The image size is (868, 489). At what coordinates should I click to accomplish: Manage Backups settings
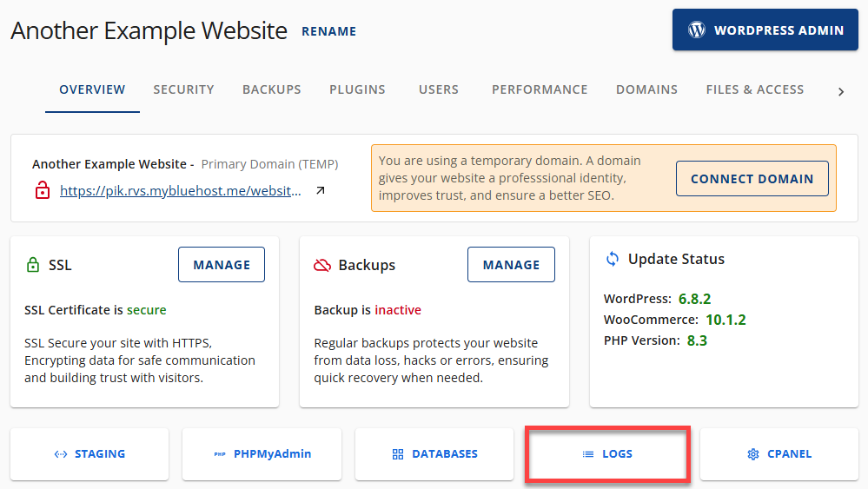coord(511,265)
